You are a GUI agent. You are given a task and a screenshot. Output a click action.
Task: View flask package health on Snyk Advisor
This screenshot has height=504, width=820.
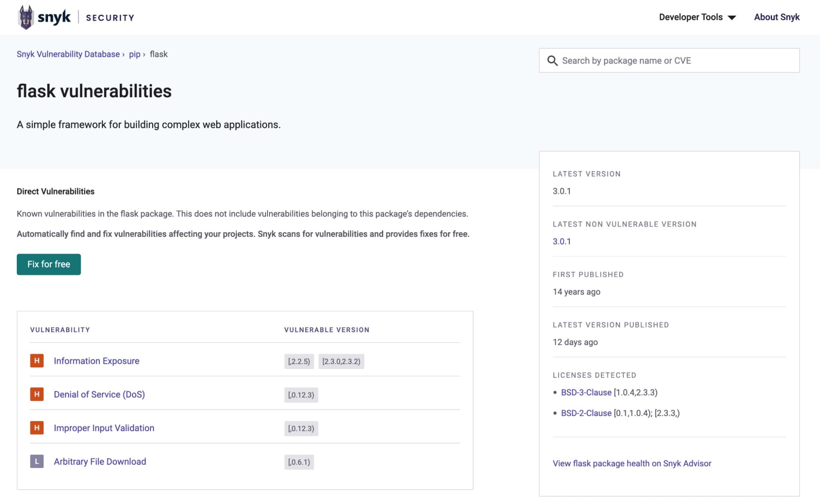(x=632, y=463)
